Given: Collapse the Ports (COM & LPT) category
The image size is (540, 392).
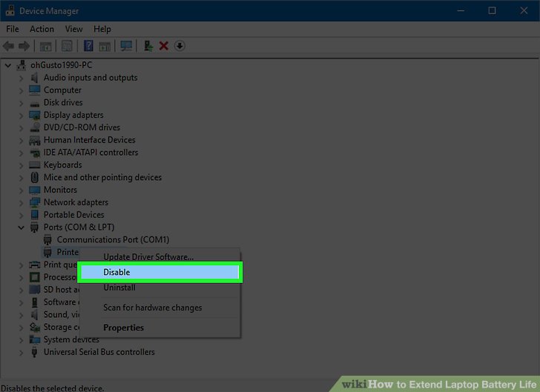Looking at the screenshot, I should pos(21,227).
